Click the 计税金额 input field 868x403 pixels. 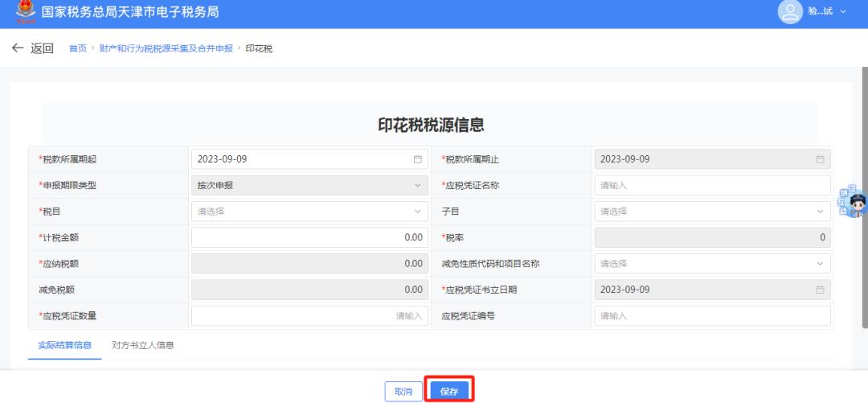pyautogui.click(x=309, y=237)
